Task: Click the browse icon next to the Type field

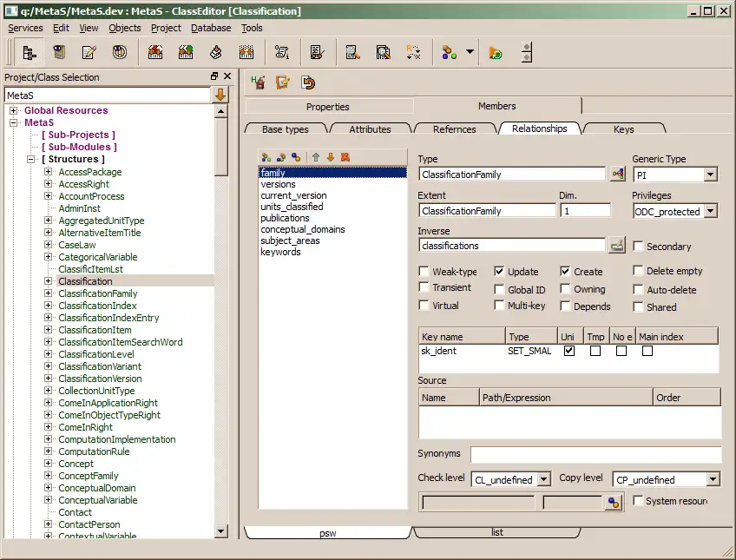Action: [617, 174]
